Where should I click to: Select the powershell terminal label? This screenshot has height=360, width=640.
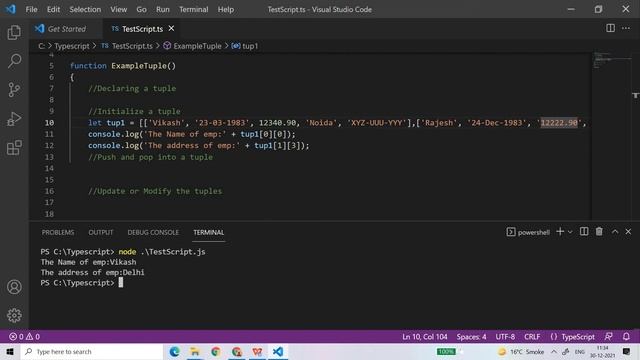528,232
